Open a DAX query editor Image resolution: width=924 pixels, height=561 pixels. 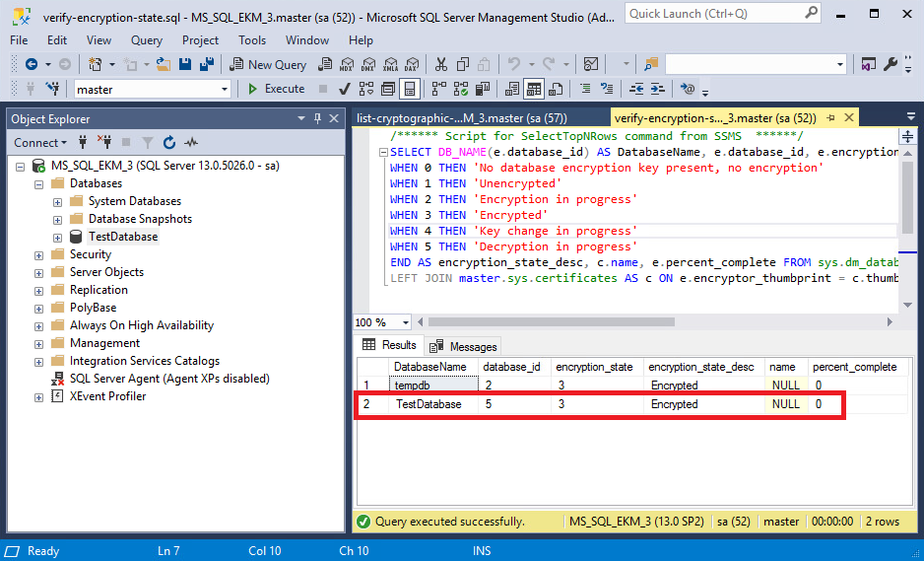click(412, 64)
